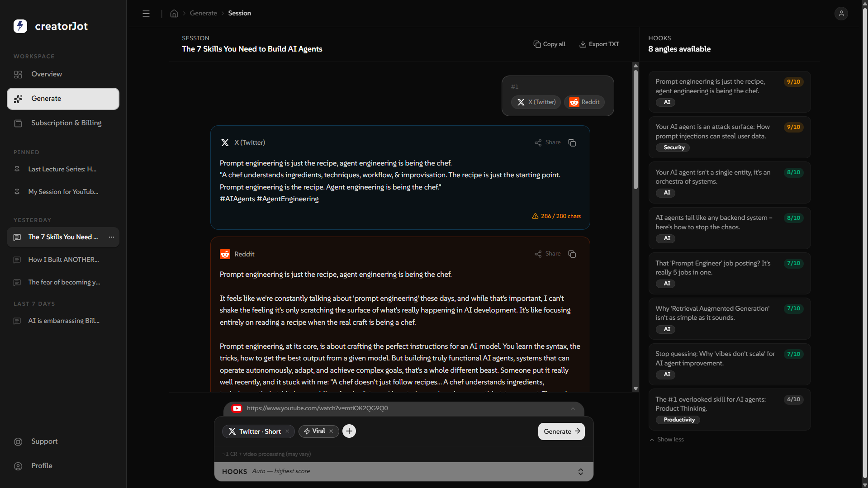Select the 'Product Thinking' overlooked skill hook

pos(730,410)
